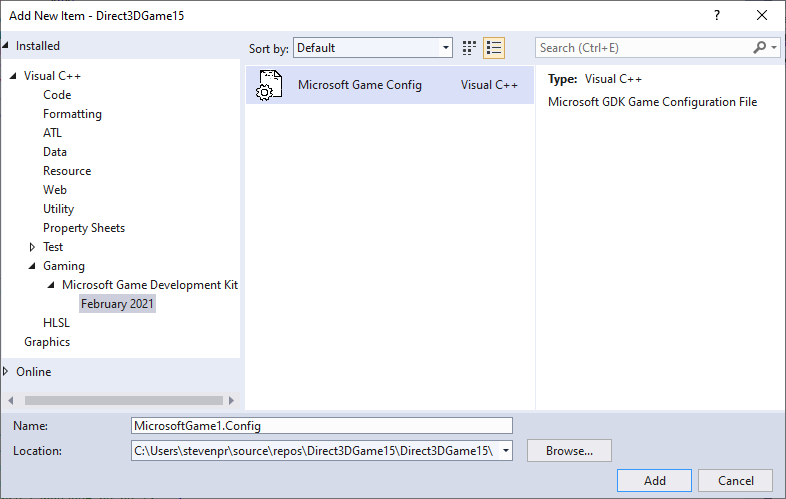Expand the Online section
The height and width of the screenshot is (499, 786).
pos(6,372)
